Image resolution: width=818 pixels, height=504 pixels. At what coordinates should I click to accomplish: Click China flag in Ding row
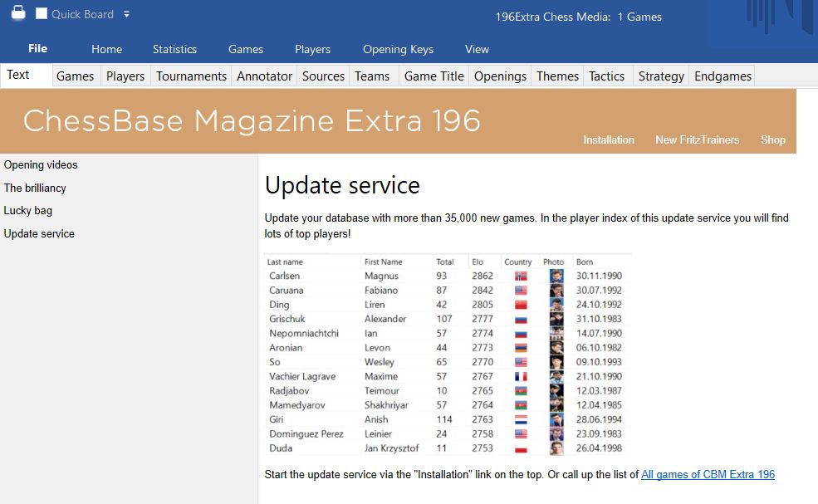click(521, 305)
